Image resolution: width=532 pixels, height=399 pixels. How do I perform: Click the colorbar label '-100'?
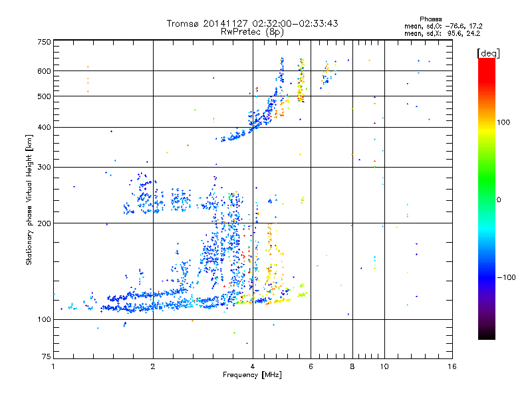[506, 277]
